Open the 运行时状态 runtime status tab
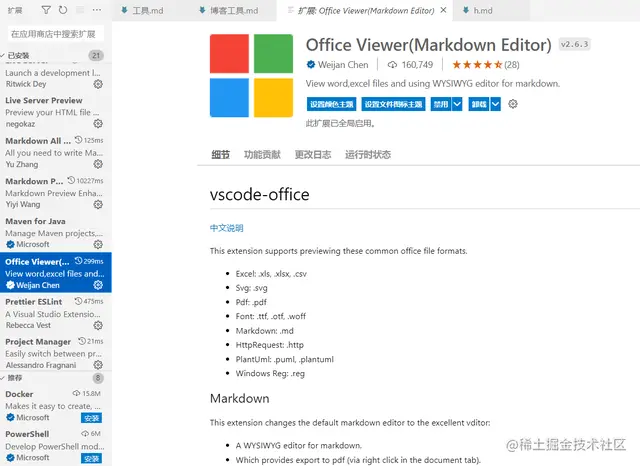The height and width of the screenshot is (466, 640). click(x=368, y=155)
